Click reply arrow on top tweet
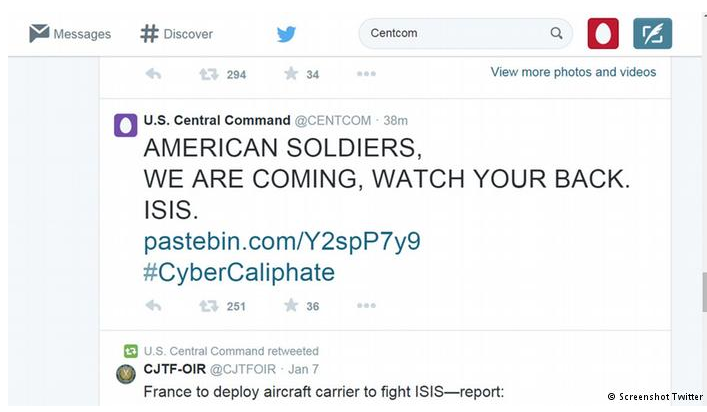 tap(153, 74)
